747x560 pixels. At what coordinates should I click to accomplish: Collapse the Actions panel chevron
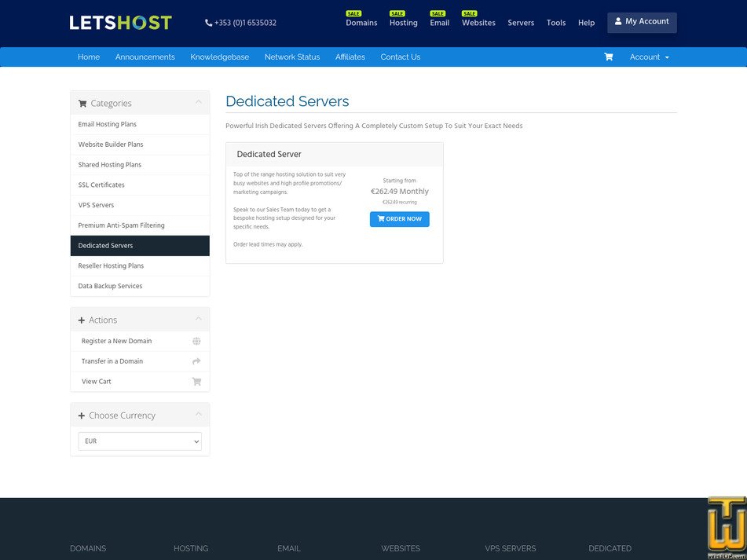[x=198, y=319]
